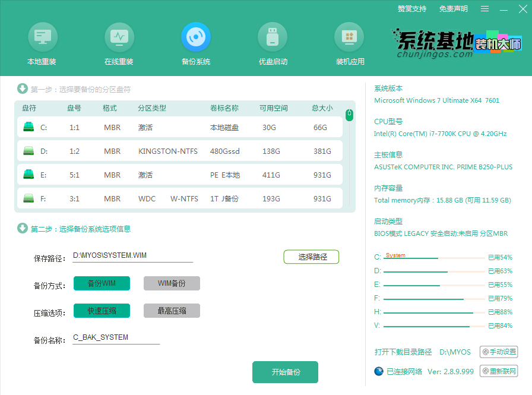Click the 备份名称 C_BAK_SYSTEM input field
The height and width of the screenshot is (395, 532).
tap(116, 337)
